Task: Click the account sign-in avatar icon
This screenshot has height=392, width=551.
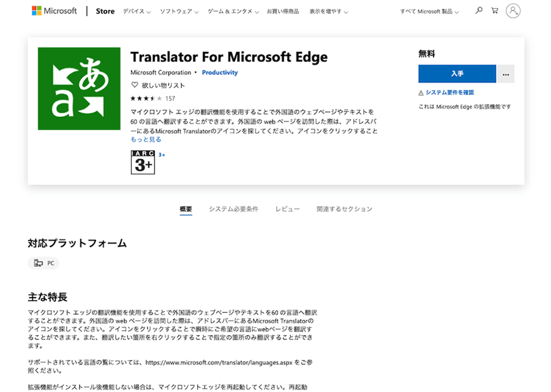Action: pyautogui.click(x=513, y=11)
